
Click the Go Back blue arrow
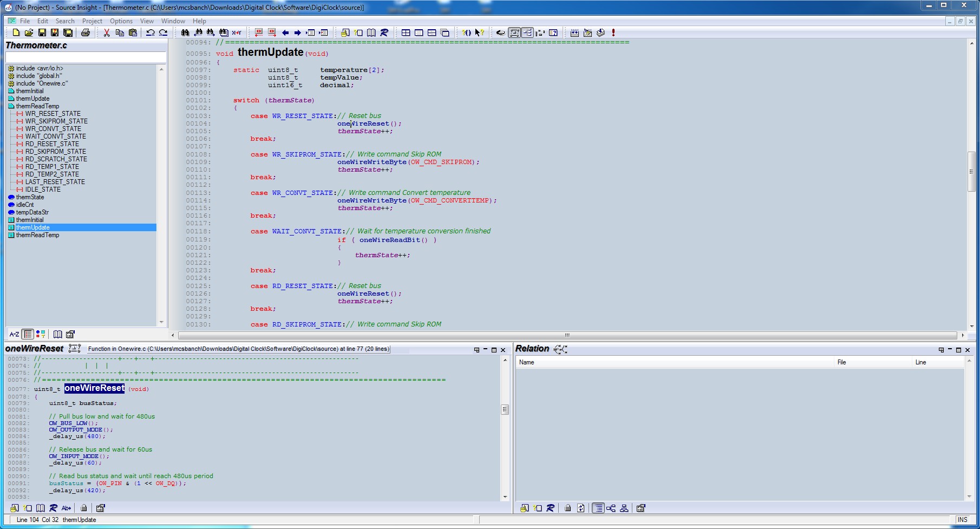click(x=285, y=32)
